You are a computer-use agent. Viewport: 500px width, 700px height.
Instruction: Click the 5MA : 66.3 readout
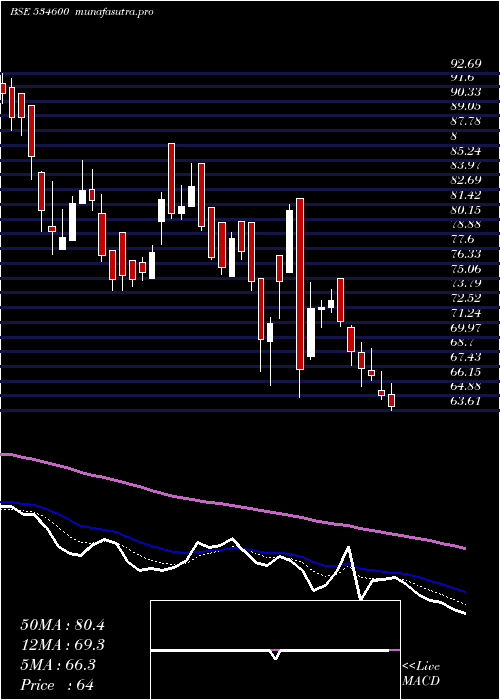(58, 665)
